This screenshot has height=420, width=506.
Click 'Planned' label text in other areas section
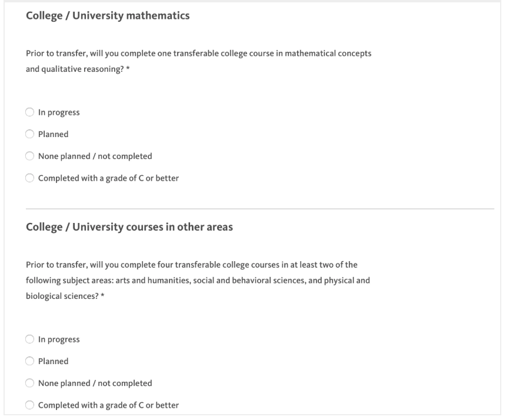(x=54, y=361)
